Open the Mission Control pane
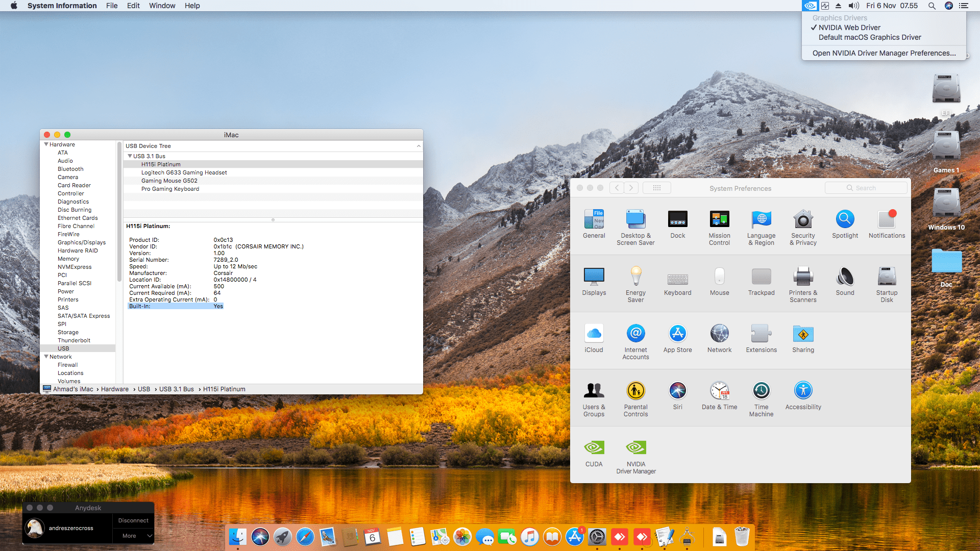 (719, 220)
